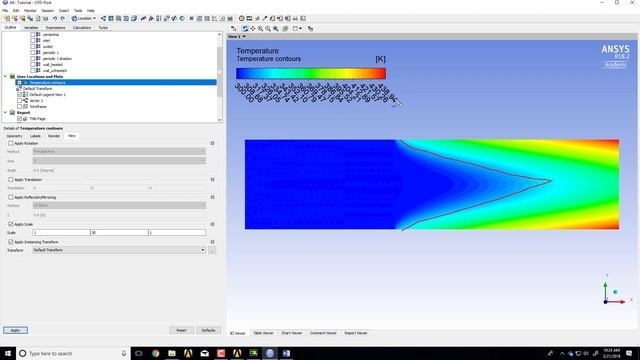This screenshot has width=640, height=360.
Task: Toggle the Default Legend View 1 checkbox
Action: pyautogui.click(x=19, y=94)
